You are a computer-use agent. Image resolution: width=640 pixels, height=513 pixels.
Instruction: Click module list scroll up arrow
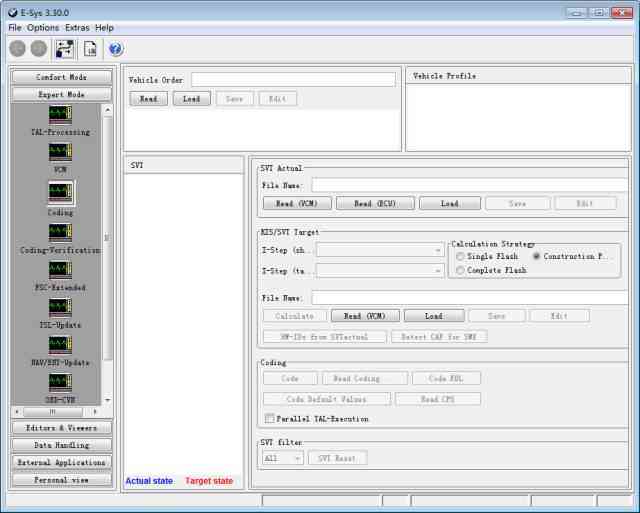[x=107, y=110]
